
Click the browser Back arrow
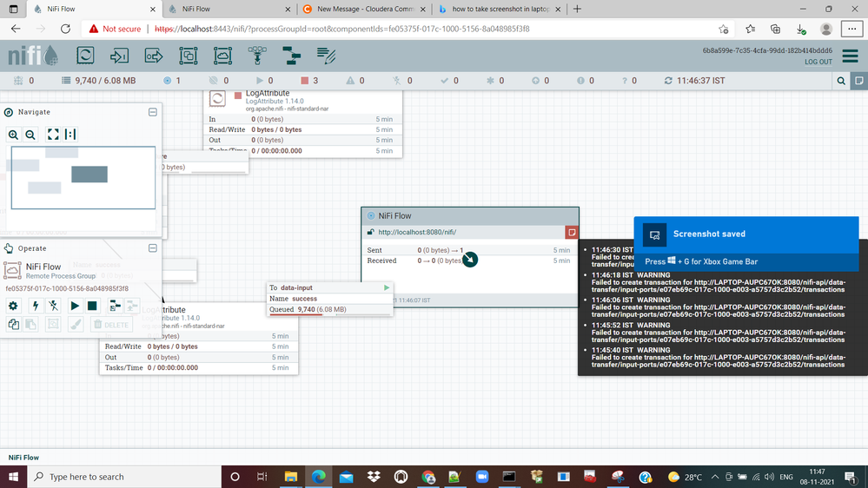(16, 29)
